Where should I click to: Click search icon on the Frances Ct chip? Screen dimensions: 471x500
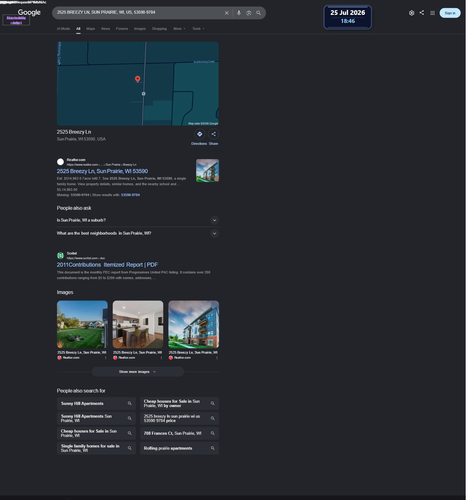[x=213, y=433]
